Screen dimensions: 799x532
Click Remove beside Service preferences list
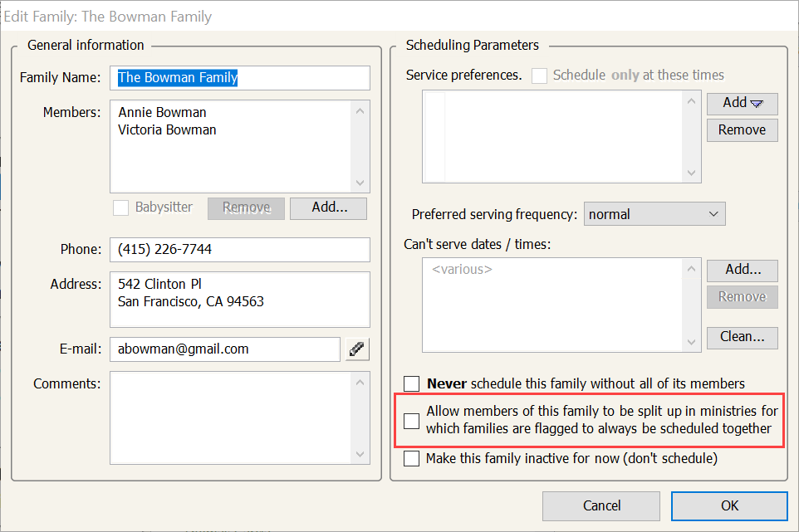pyautogui.click(x=742, y=130)
